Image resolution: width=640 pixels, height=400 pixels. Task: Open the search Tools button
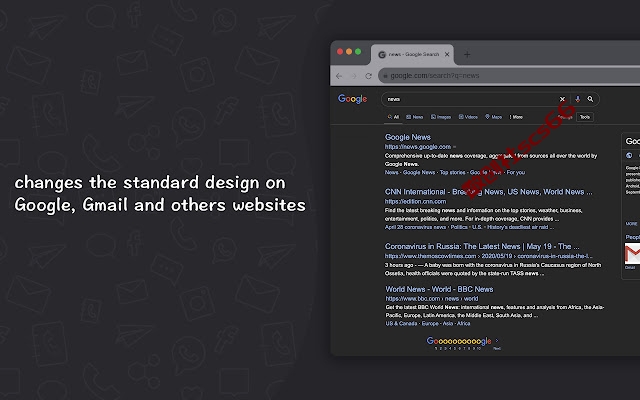point(585,117)
